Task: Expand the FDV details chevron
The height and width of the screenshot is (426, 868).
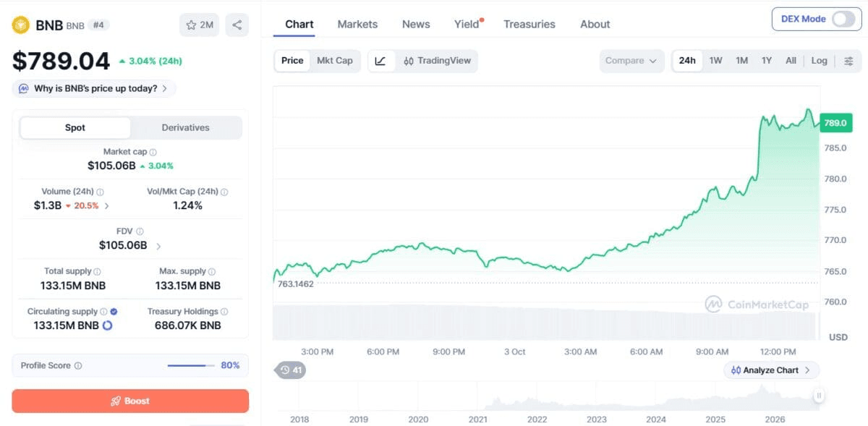Action: pyautogui.click(x=158, y=246)
